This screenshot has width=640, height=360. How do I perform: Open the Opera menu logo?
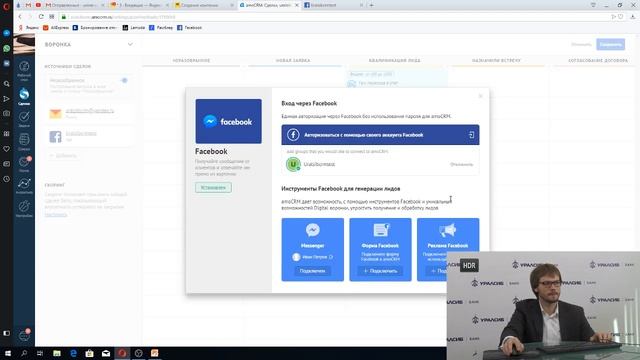pos(6,6)
